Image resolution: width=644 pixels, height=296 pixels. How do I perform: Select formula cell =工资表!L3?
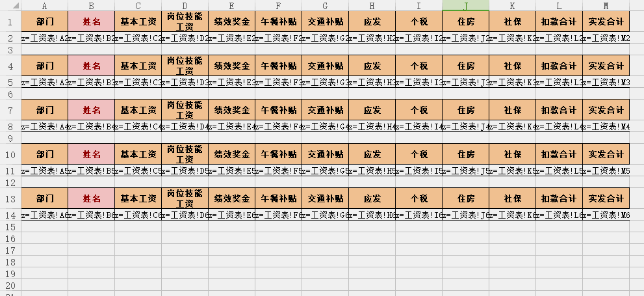(x=560, y=83)
